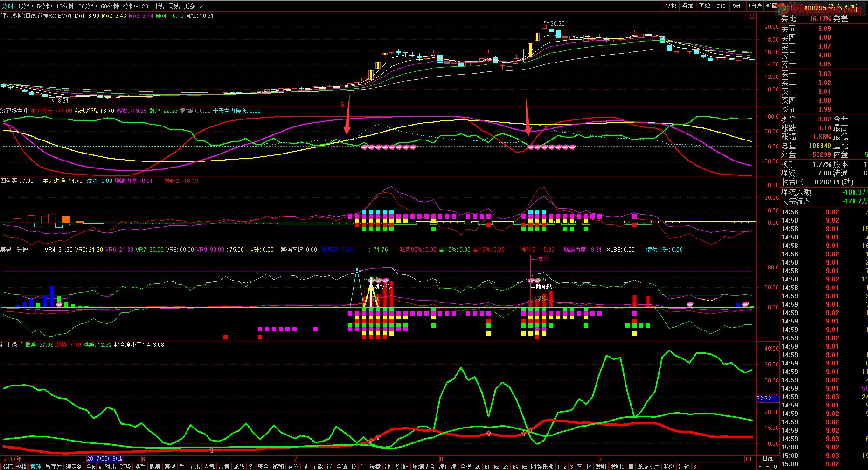Click the 22.92 value marker on right axis
The image size is (868, 470).
tap(767, 399)
